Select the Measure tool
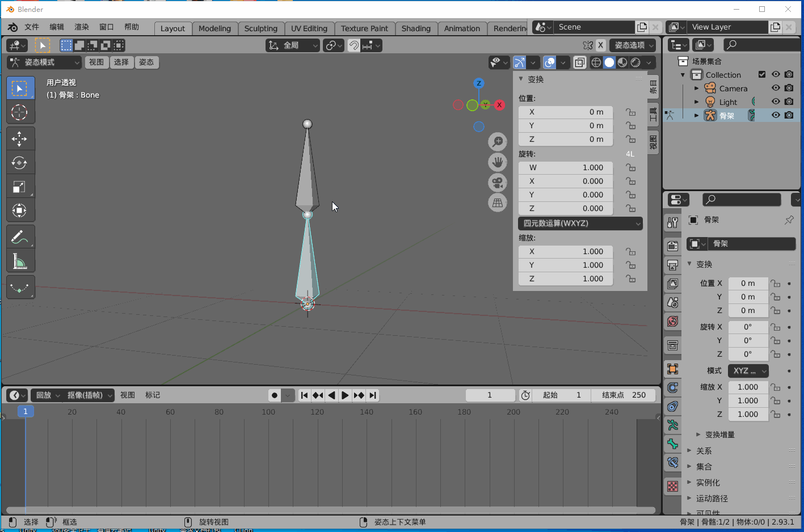The height and width of the screenshot is (532, 804). (x=20, y=261)
